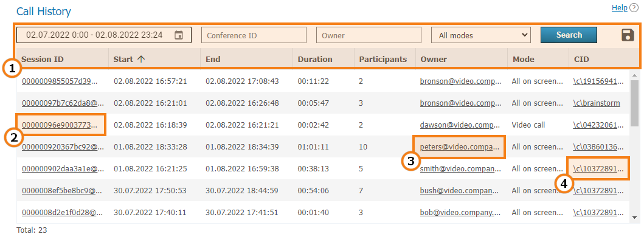Focus the Conference ID input field
The image size is (644, 237).
[x=254, y=35]
